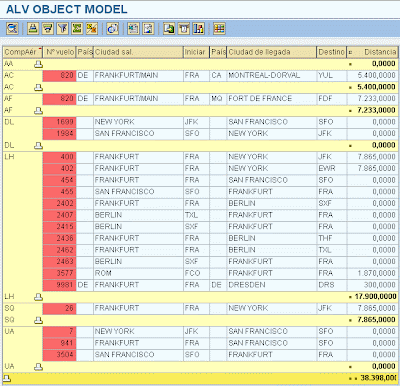The image size is (400, 386).
Task: Select flight number 3504 cell
Action: 60,355
